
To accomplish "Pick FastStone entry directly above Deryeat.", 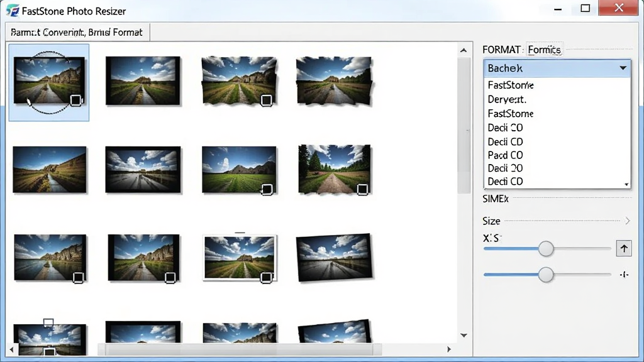I will 557,85.
